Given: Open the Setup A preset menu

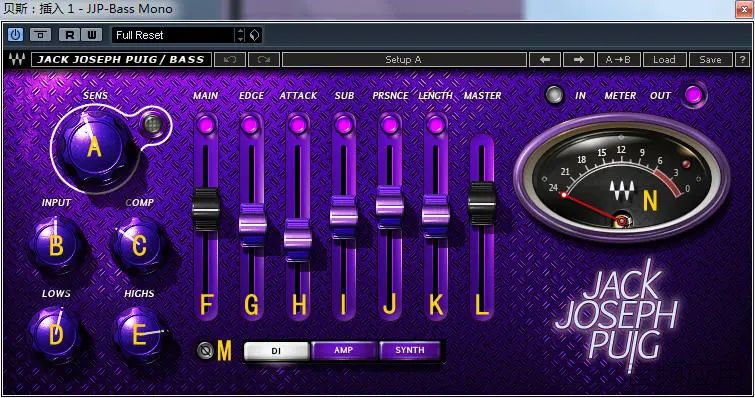Looking at the screenshot, I should coord(404,60).
